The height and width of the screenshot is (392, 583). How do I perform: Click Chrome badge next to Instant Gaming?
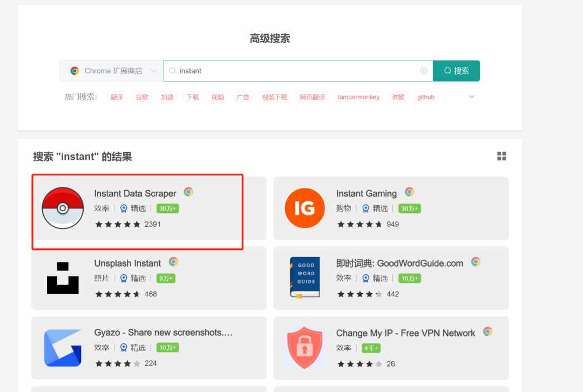(409, 192)
